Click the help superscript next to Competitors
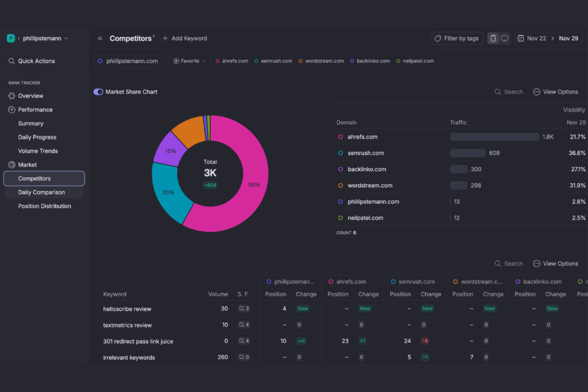Screen dimensions: 588x392 (x=153, y=36)
